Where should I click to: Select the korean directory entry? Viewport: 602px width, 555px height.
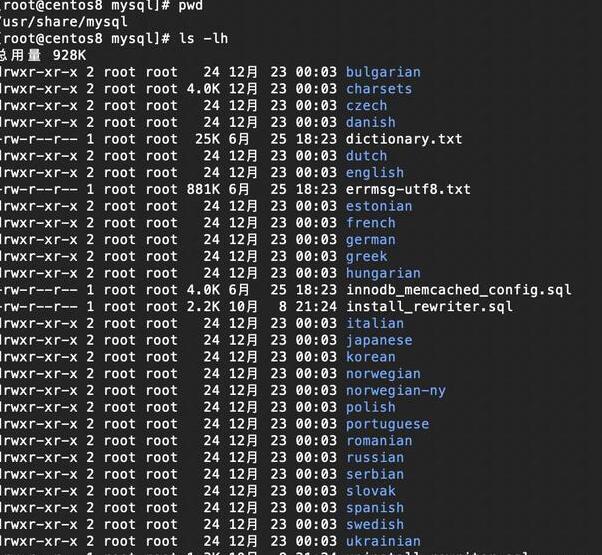370,357
